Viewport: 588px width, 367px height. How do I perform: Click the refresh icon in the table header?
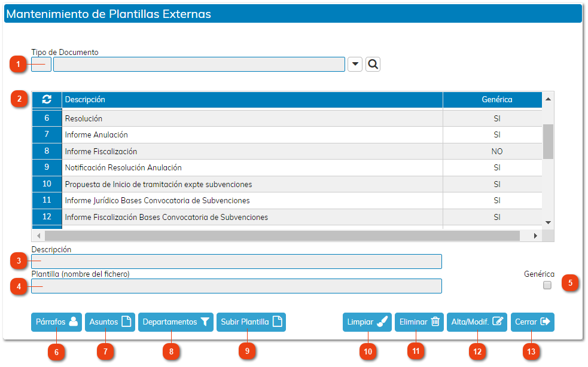tap(47, 100)
